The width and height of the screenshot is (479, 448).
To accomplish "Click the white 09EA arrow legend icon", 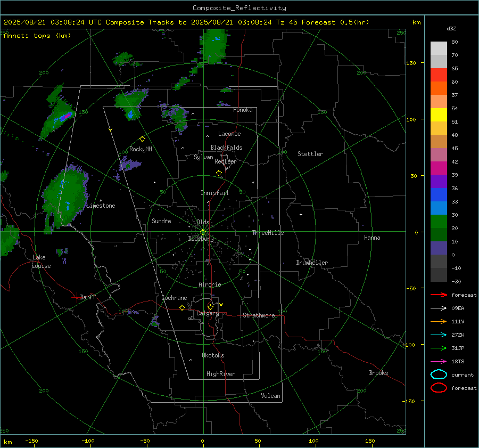I will pos(439,308).
